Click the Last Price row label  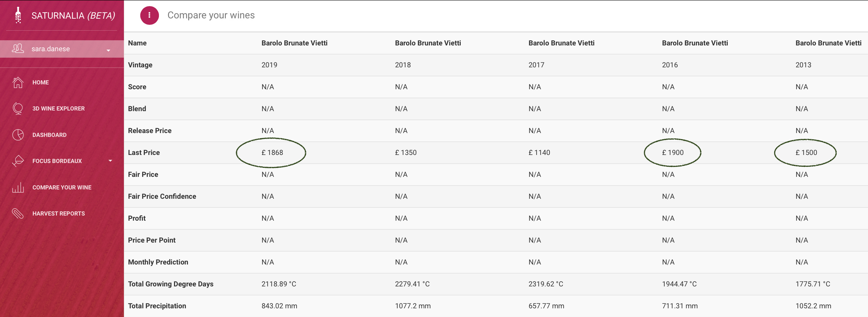(x=144, y=152)
